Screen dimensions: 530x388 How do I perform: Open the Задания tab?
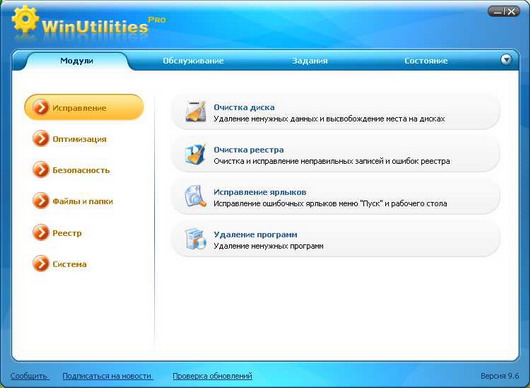(x=310, y=61)
